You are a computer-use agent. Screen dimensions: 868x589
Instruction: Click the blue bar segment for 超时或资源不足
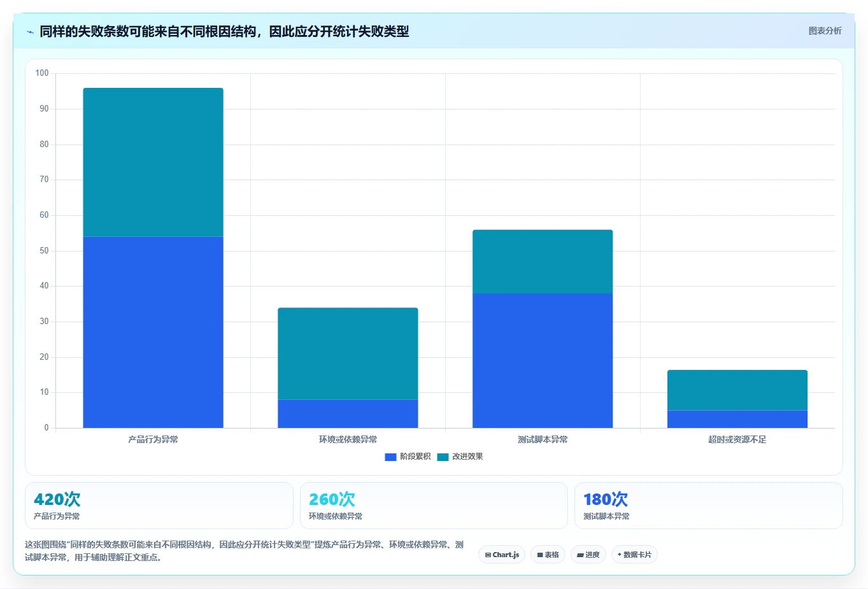(737, 419)
